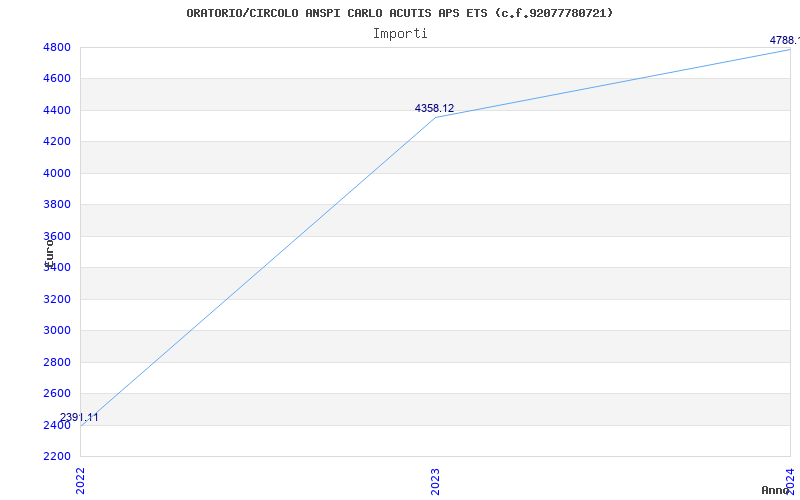Click the 4400 y-axis tick label
This screenshot has height=500, width=800.
pyautogui.click(x=57, y=110)
